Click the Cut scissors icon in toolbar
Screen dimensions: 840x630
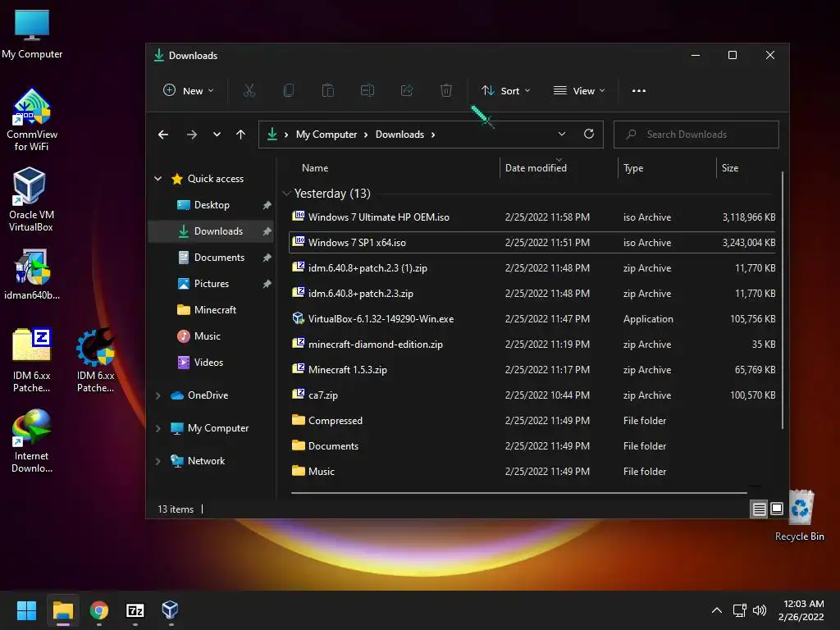pyautogui.click(x=249, y=90)
